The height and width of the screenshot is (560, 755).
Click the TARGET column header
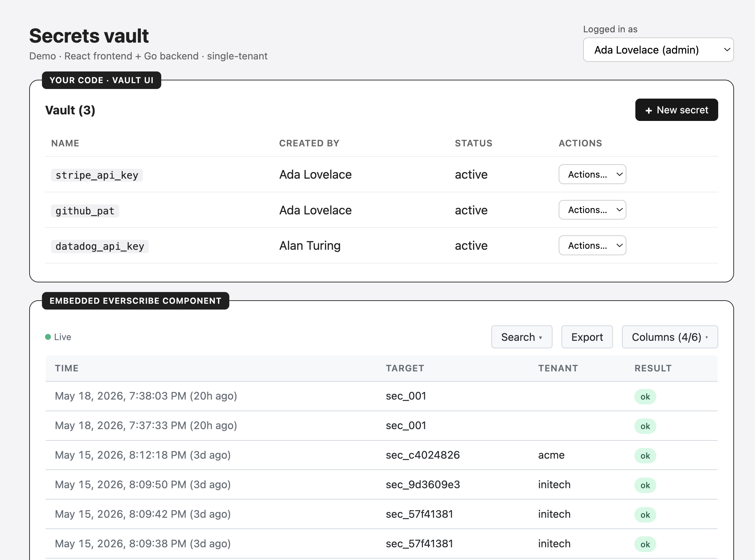click(x=405, y=368)
